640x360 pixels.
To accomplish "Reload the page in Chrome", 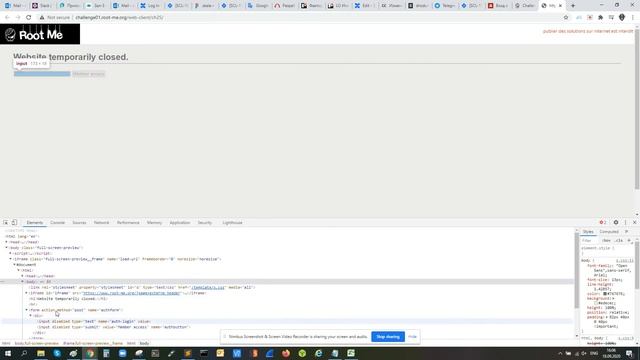I will coord(29,18).
